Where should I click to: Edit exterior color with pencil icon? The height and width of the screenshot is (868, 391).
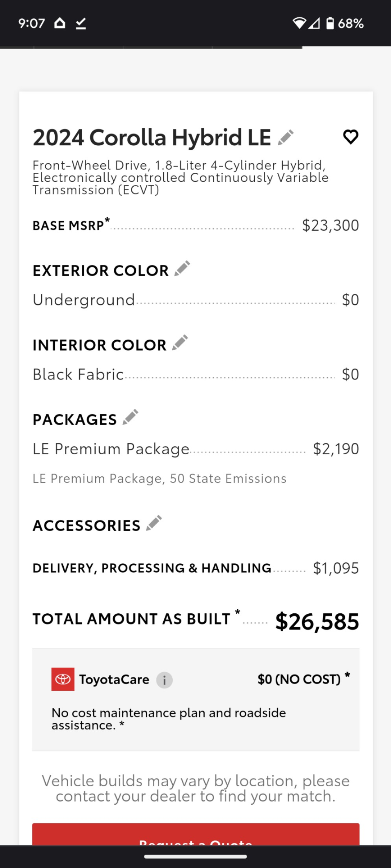(182, 268)
